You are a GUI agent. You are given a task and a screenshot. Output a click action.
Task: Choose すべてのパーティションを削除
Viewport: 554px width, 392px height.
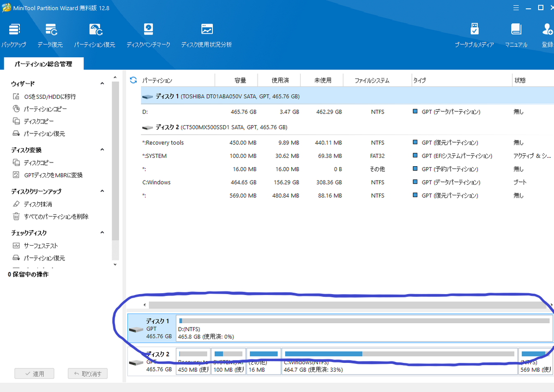pos(50,217)
